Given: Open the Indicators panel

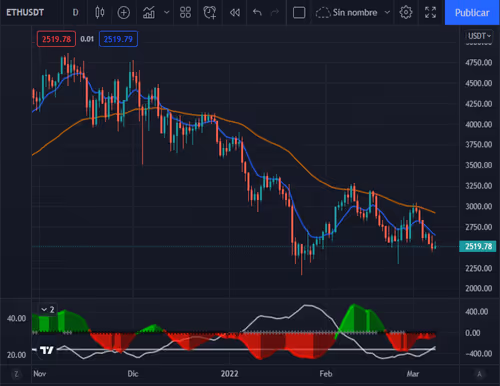Looking at the screenshot, I should point(149,13).
